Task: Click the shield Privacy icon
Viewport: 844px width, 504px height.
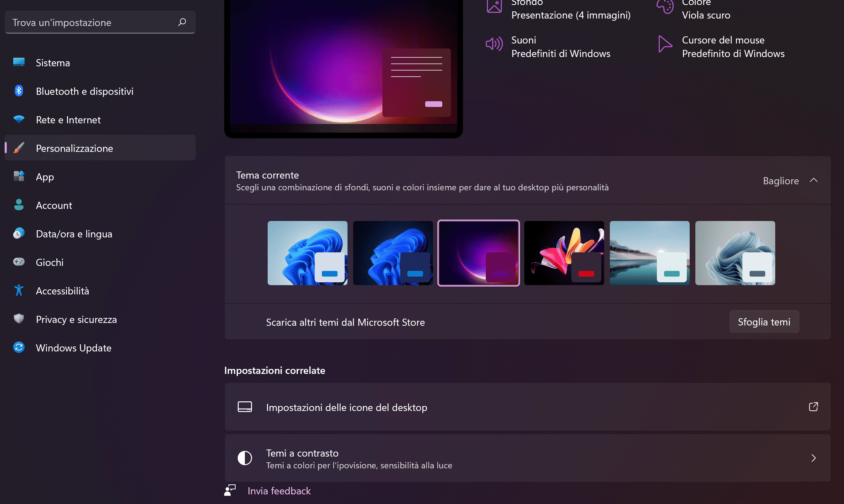Action: pyautogui.click(x=19, y=319)
